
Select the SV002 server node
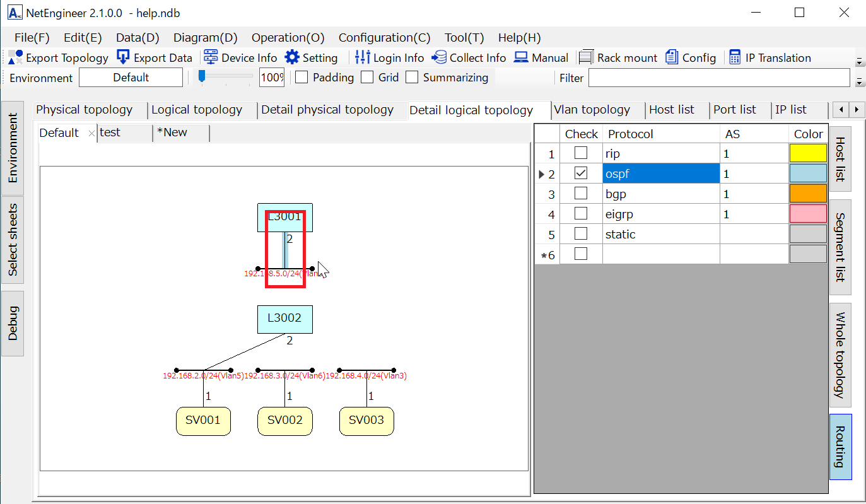(284, 421)
